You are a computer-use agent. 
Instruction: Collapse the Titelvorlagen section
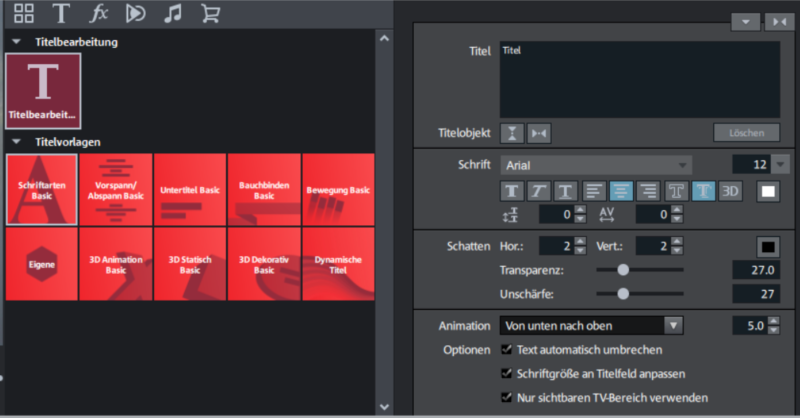click(x=17, y=142)
